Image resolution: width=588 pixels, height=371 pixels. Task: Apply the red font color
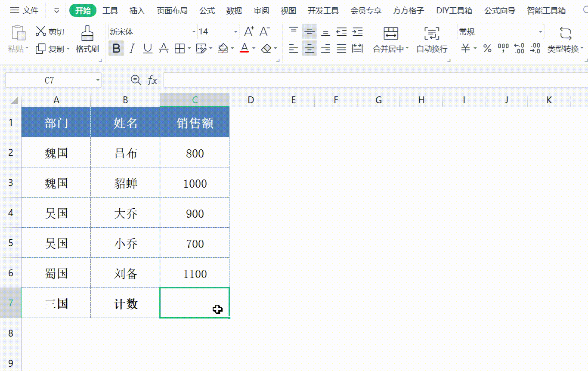pos(244,48)
